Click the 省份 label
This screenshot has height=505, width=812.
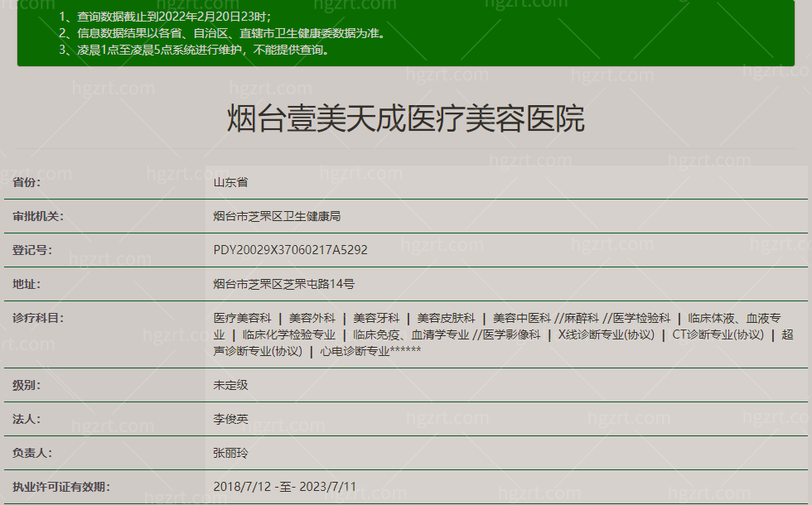tap(27, 182)
